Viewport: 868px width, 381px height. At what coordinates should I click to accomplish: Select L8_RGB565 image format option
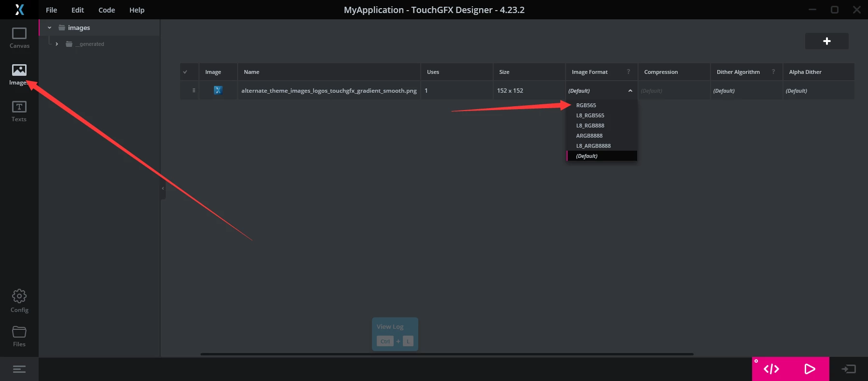pos(602,115)
